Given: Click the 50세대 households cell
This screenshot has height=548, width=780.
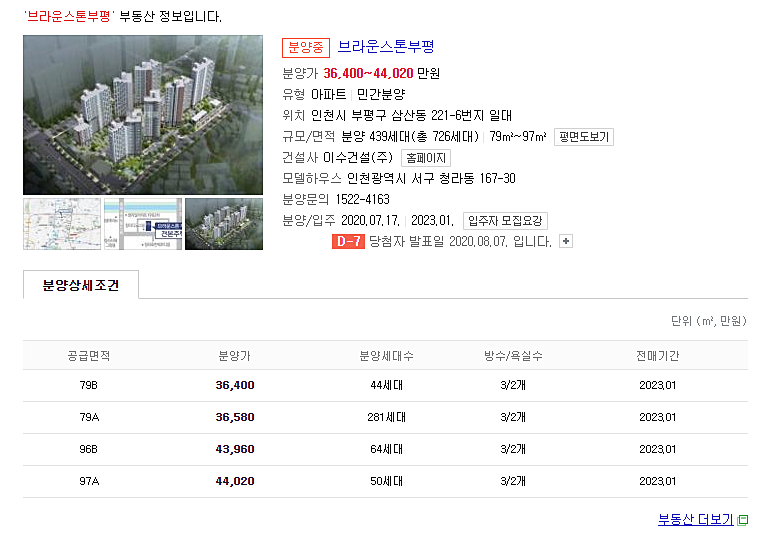Looking at the screenshot, I should pos(387,481).
